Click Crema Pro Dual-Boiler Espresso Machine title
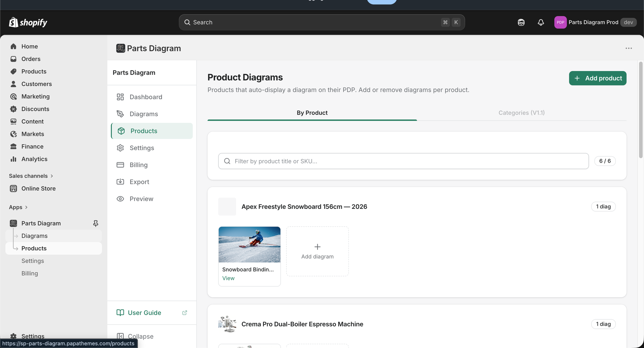 point(302,324)
